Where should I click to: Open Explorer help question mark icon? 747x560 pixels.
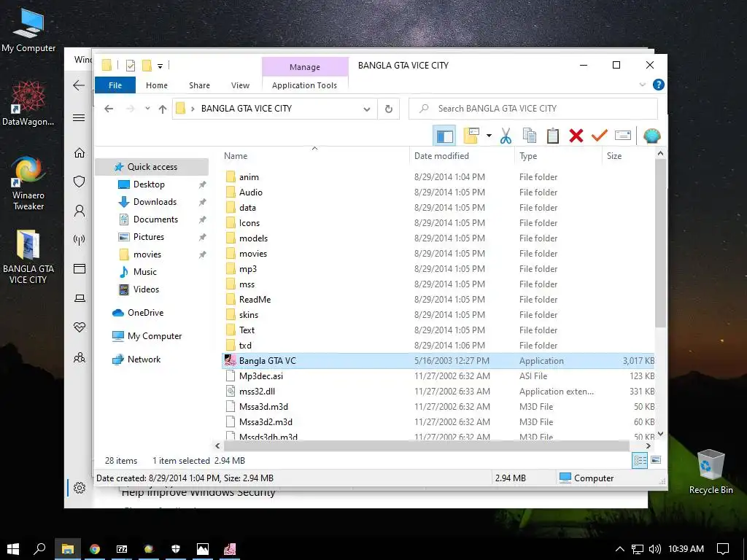pyautogui.click(x=659, y=85)
